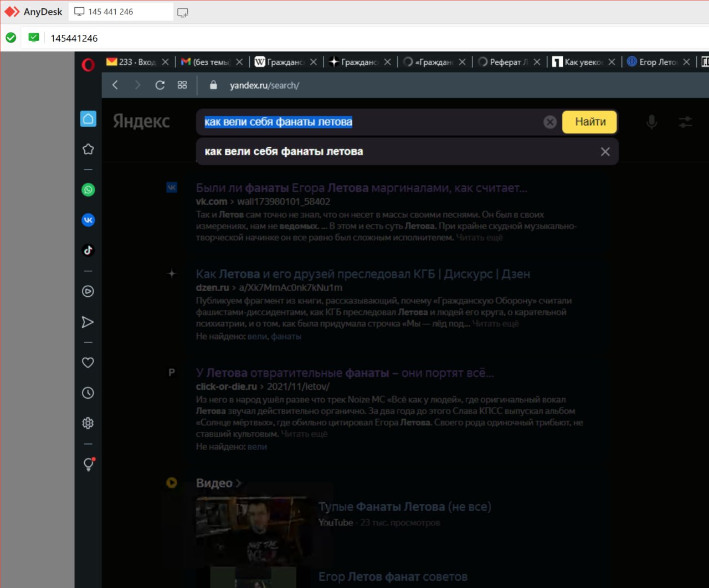709x588 pixels.
Task: Open video 'Егор Летов фанат советов'
Action: (393, 577)
